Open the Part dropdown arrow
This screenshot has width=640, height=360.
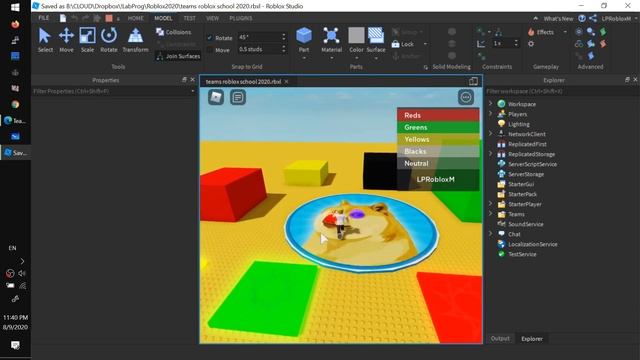click(304, 58)
